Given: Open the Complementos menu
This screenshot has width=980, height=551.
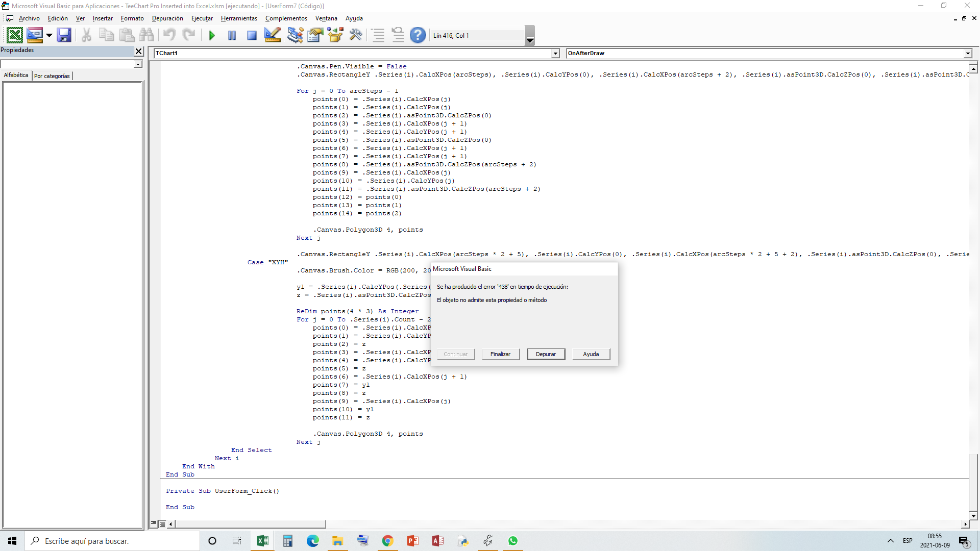Looking at the screenshot, I should 286,18.
